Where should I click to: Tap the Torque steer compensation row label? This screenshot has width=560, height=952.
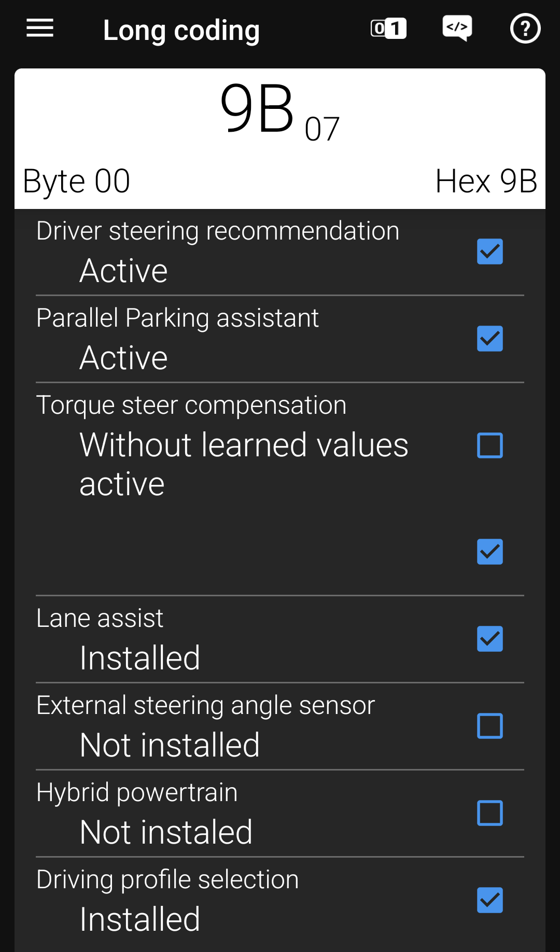point(192,404)
